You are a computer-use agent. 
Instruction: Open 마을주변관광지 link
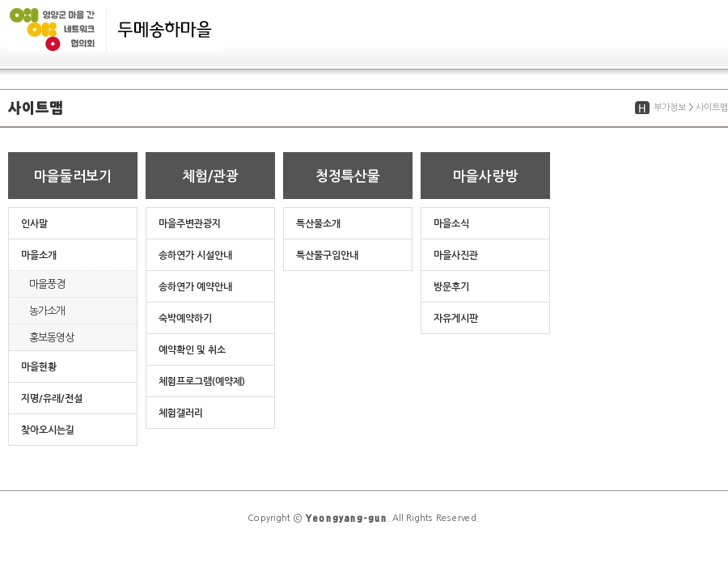pyautogui.click(x=210, y=223)
